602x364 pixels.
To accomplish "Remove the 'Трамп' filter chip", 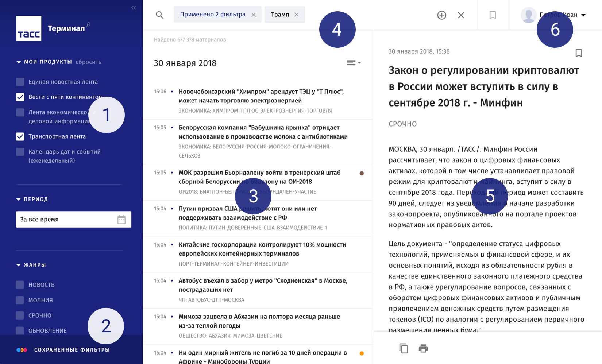I will coord(296,15).
